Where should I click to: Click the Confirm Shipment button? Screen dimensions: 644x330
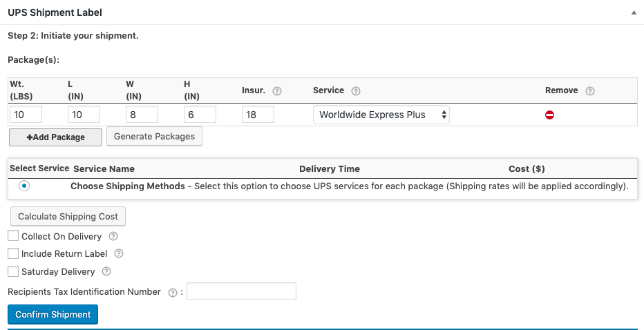pos(53,314)
